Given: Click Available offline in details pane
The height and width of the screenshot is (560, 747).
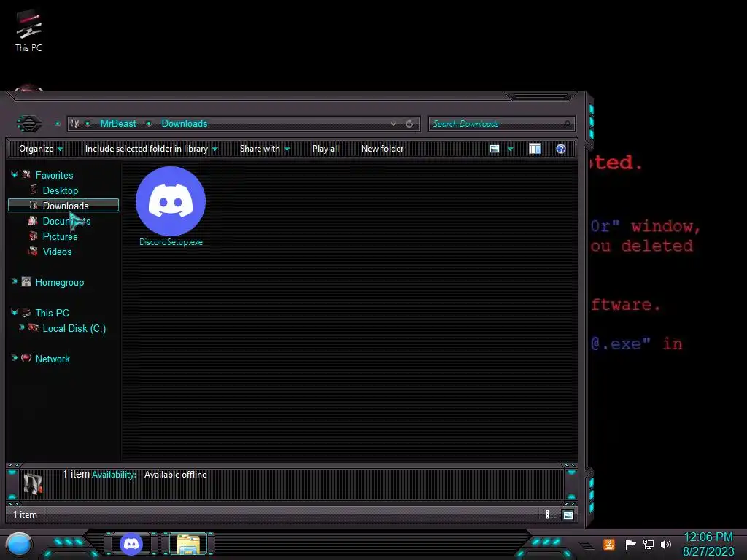Looking at the screenshot, I should pos(175,475).
